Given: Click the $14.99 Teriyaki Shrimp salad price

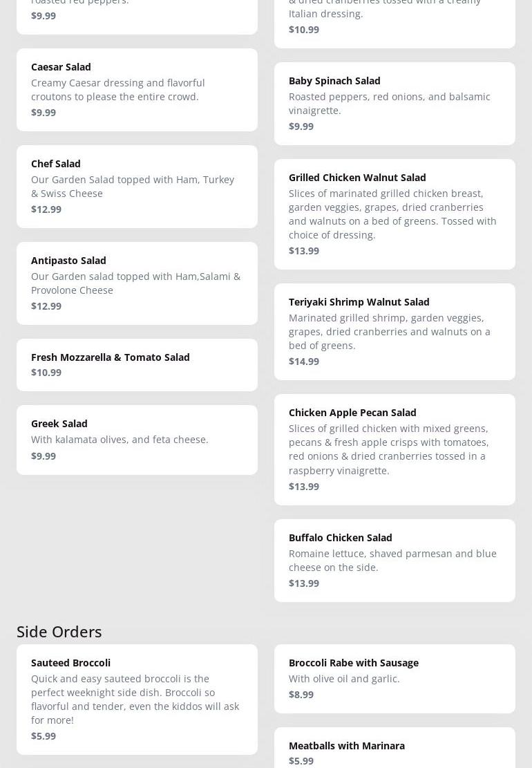Looking at the screenshot, I should (304, 362).
